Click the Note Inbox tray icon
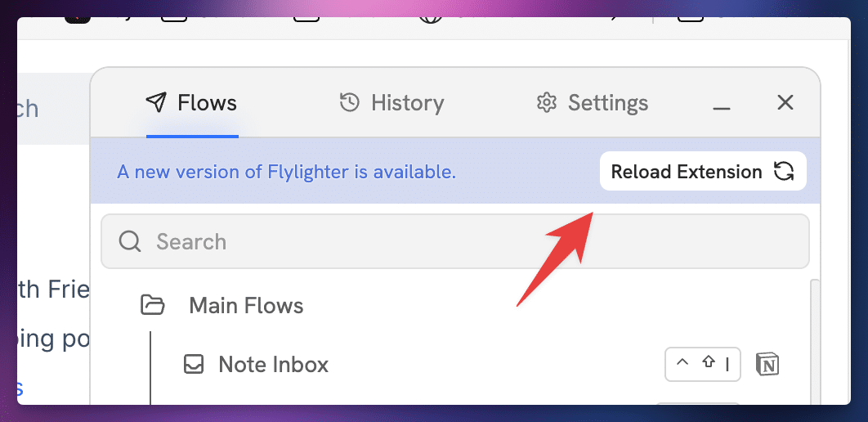The width and height of the screenshot is (868, 422). [193, 365]
